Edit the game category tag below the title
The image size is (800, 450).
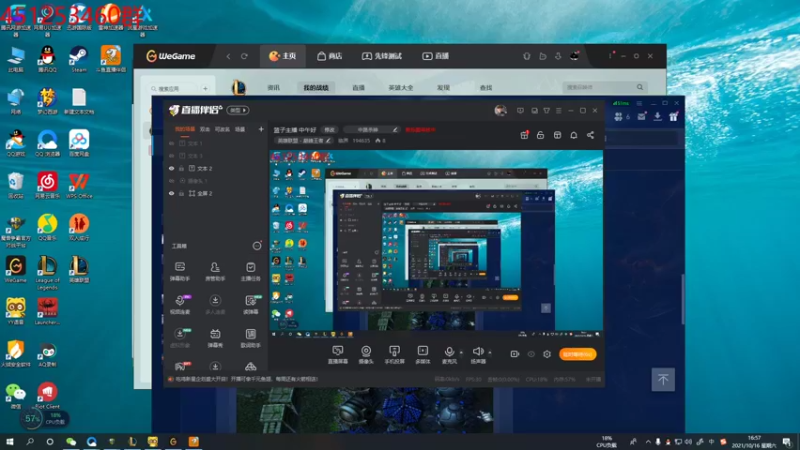(x=303, y=140)
